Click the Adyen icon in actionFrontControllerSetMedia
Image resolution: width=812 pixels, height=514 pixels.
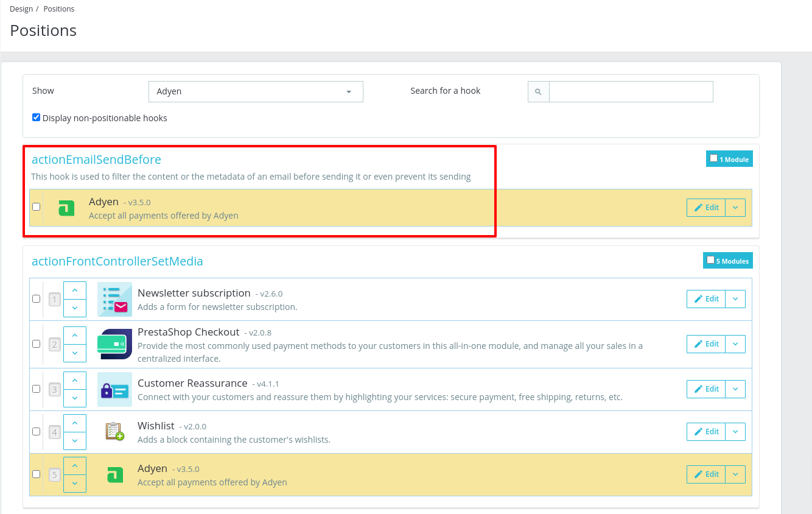tap(114, 474)
